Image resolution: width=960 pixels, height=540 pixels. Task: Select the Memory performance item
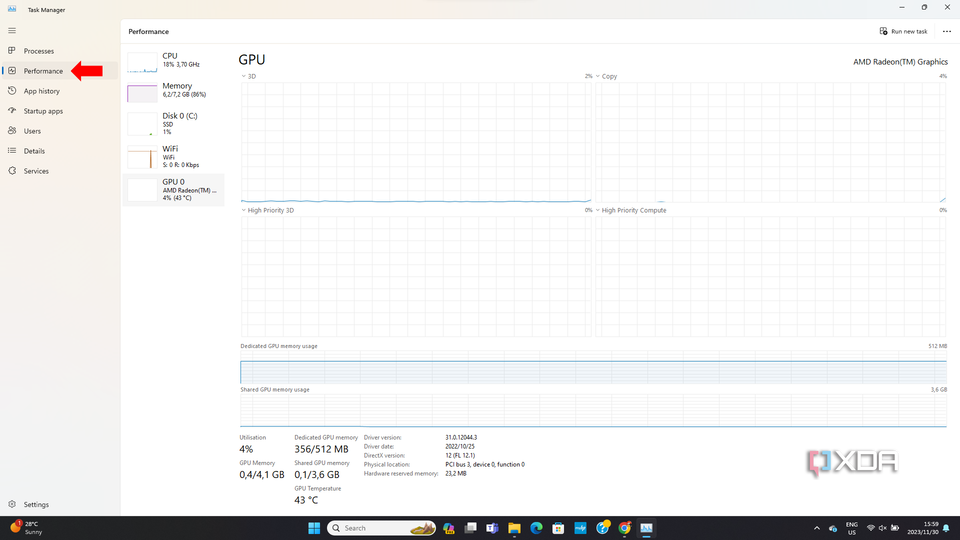(x=174, y=91)
